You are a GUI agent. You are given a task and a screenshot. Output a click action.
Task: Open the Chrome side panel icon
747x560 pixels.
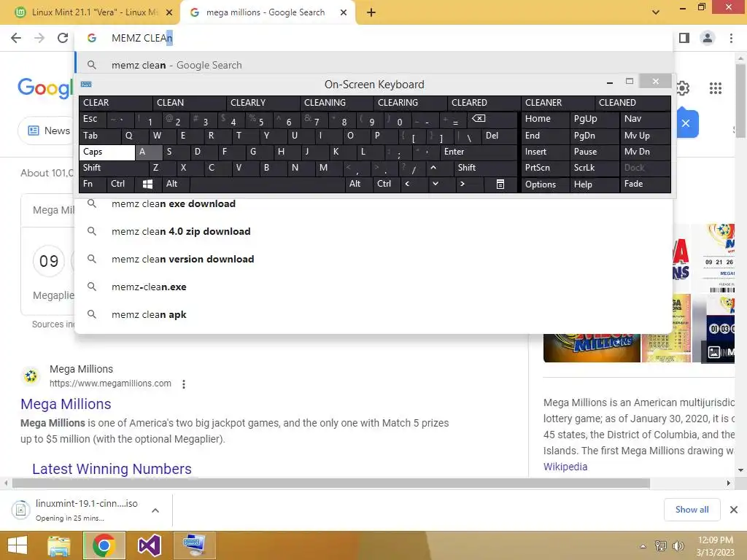pos(684,38)
